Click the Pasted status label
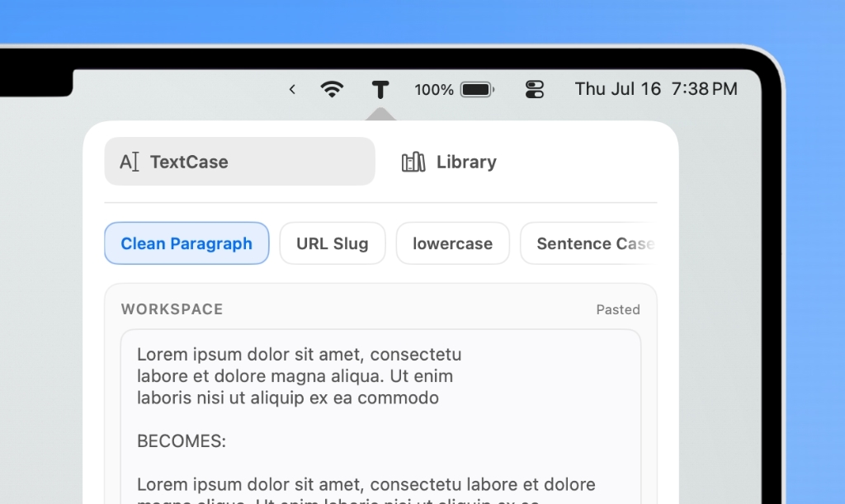Viewport: 845px width, 504px height. click(x=618, y=309)
